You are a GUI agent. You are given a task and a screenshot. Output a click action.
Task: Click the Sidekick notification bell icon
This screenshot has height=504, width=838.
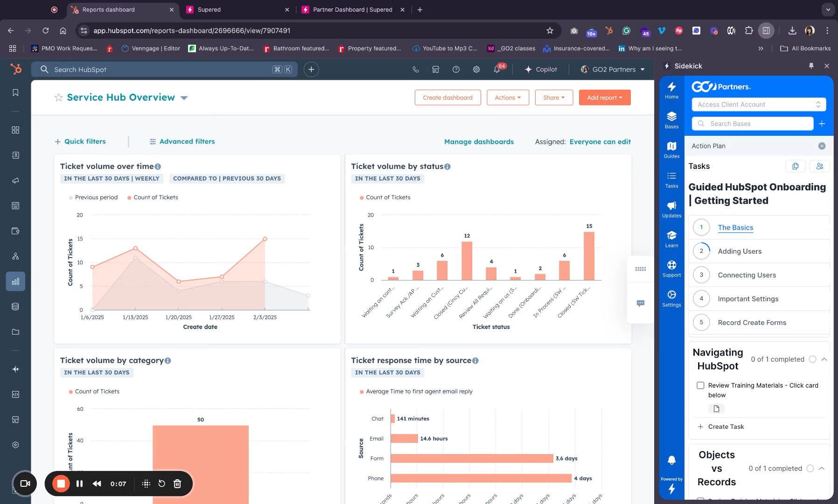tap(671, 460)
